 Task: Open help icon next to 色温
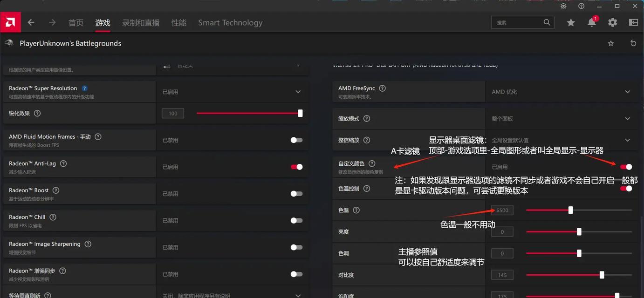click(x=356, y=210)
